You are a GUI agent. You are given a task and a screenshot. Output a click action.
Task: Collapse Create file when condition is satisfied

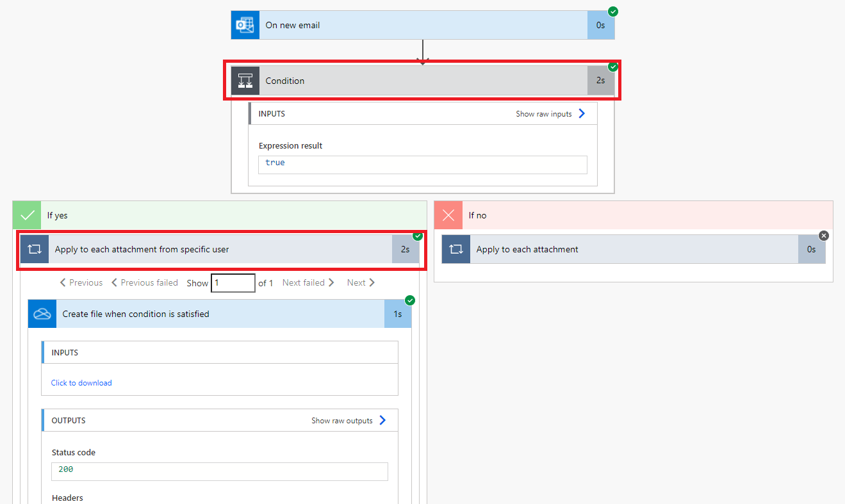(220, 314)
